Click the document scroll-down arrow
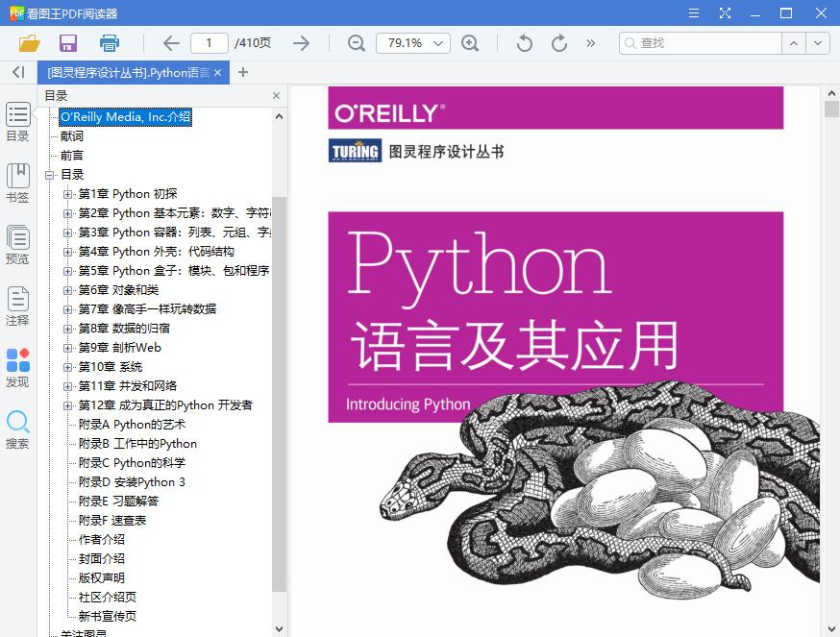 [831, 629]
